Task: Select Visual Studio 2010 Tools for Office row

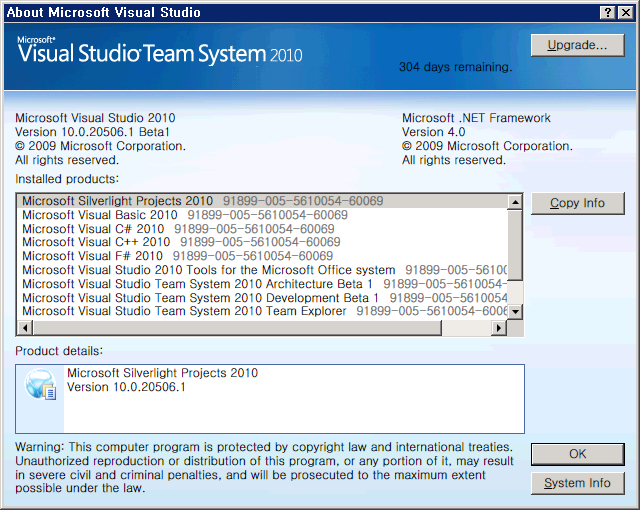Action: (x=262, y=270)
